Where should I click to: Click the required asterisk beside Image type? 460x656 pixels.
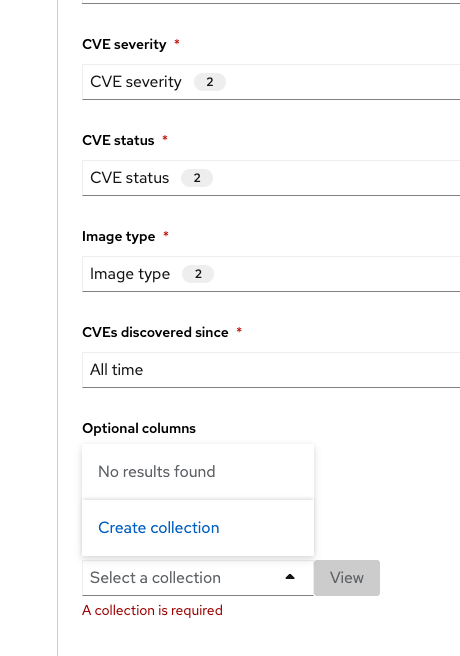click(166, 234)
